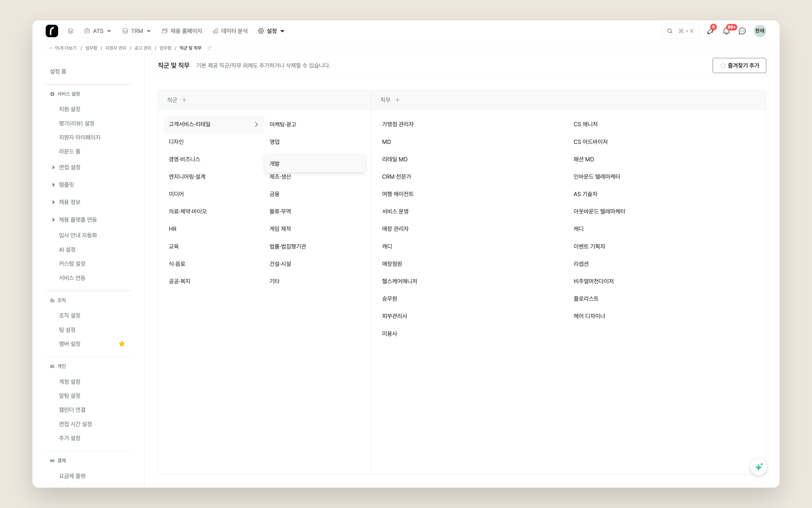
Task: Open the layers stack icon in navbar
Action: (x=70, y=31)
